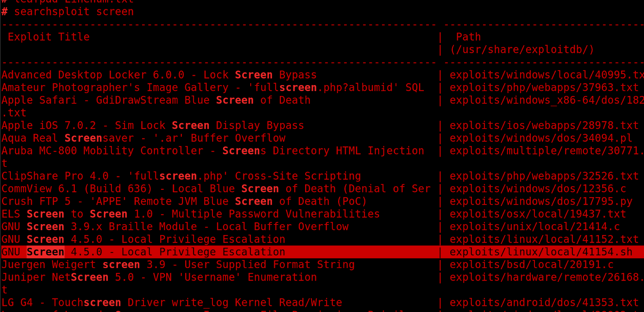Select the path exploits/linux/local/41154.sh
The width and height of the screenshot is (644, 312).
point(541,252)
